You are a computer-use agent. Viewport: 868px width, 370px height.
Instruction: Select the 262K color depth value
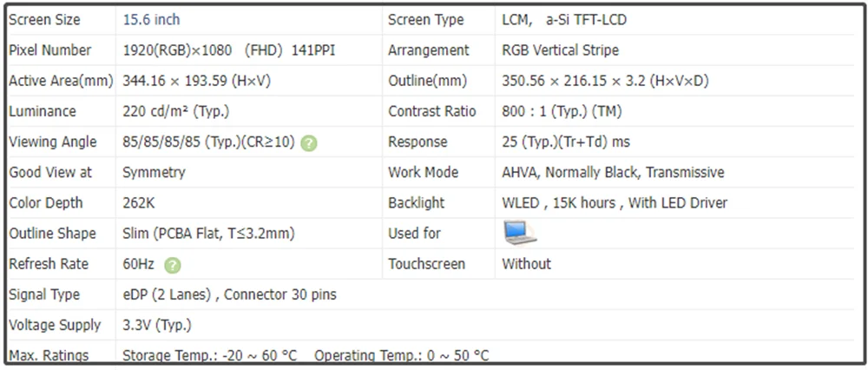[139, 202]
